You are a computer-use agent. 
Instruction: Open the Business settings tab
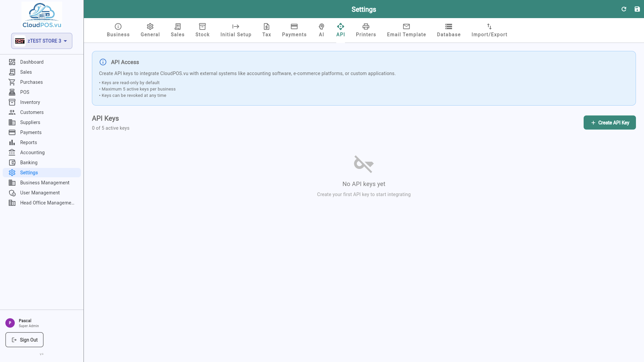click(x=118, y=30)
